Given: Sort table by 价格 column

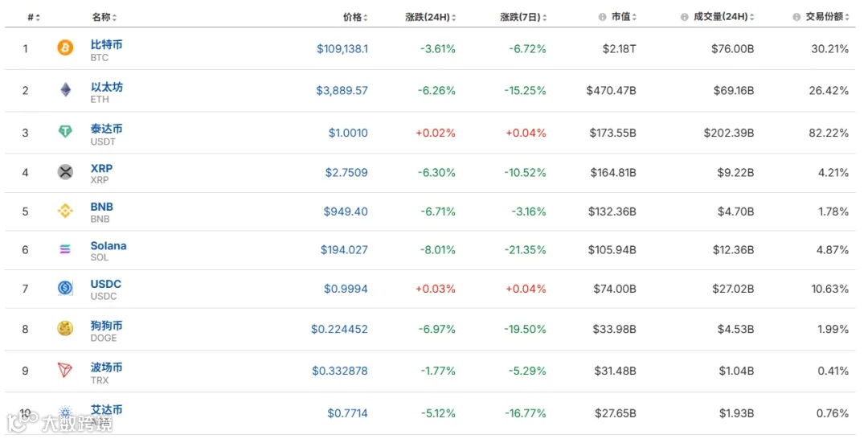Looking at the screenshot, I should pos(355,18).
